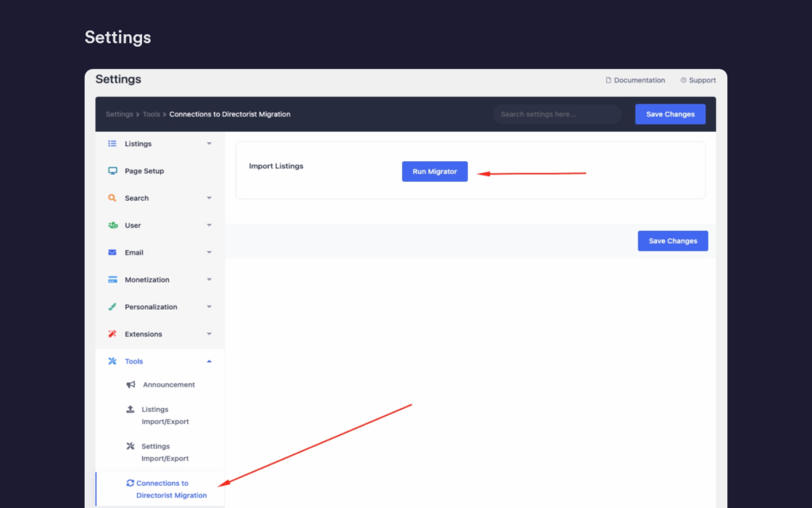This screenshot has height=508, width=812.
Task: Select Connections to Directorist Migration item
Action: click(x=160, y=489)
